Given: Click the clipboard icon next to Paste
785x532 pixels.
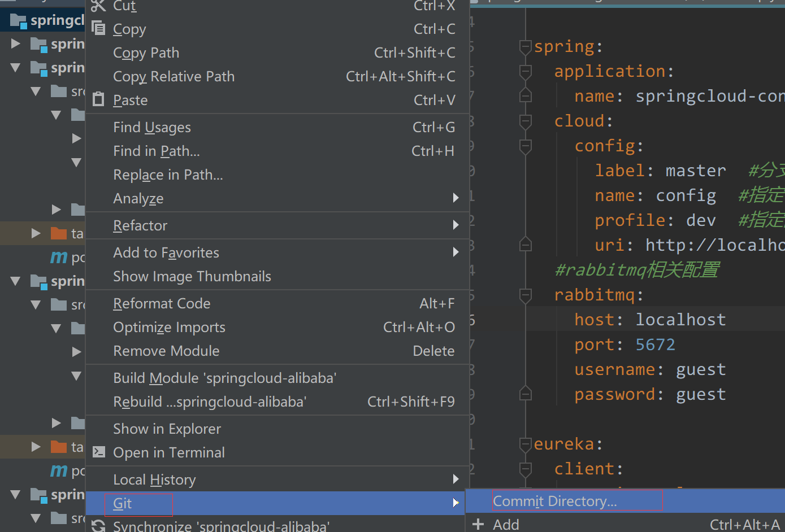Looking at the screenshot, I should (98, 99).
